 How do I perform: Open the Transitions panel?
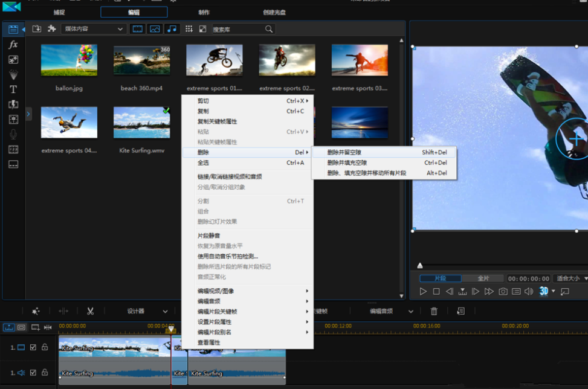(13, 60)
